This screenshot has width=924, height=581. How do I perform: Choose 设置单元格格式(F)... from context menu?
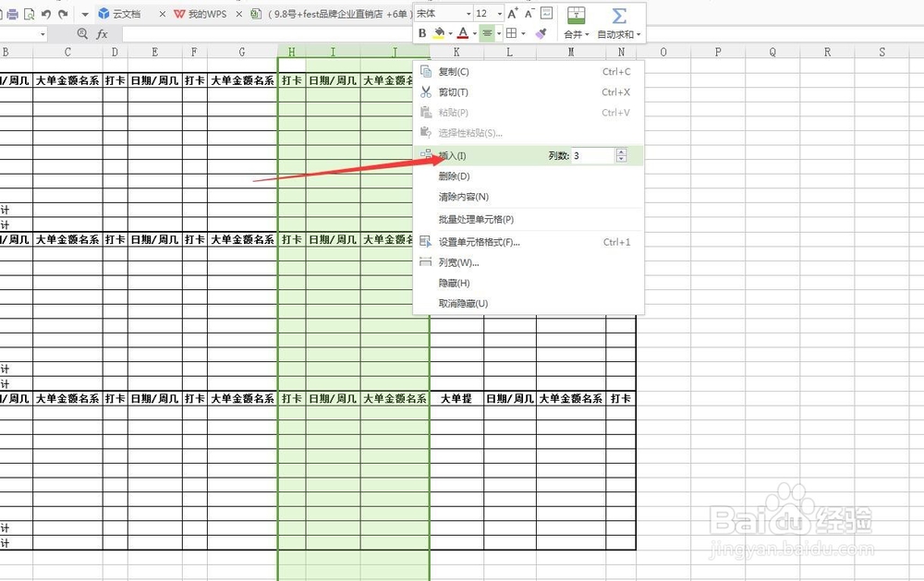tap(528, 242)
